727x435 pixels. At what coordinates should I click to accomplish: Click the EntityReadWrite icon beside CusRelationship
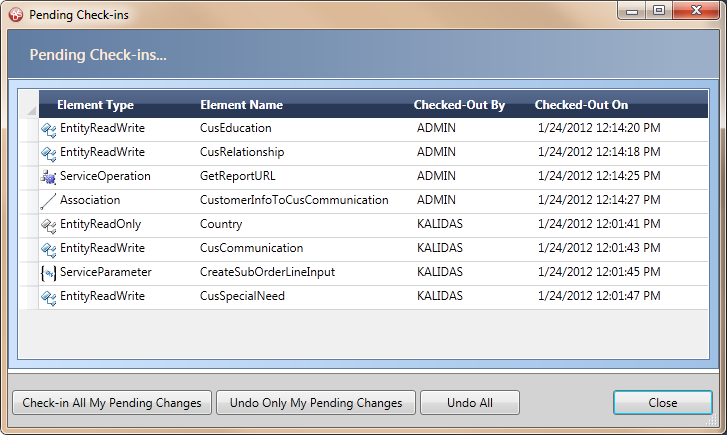(48, 154)
